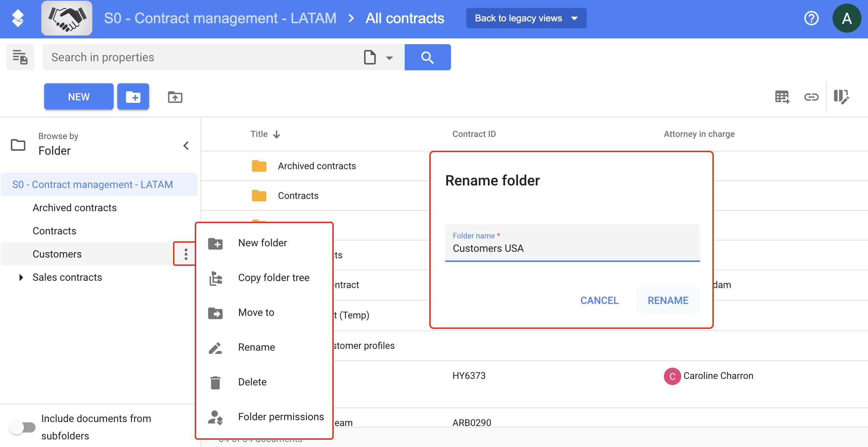The image size is (868, 447).
Task: Click the advanced search list icon
Action: tap(20, 57)
